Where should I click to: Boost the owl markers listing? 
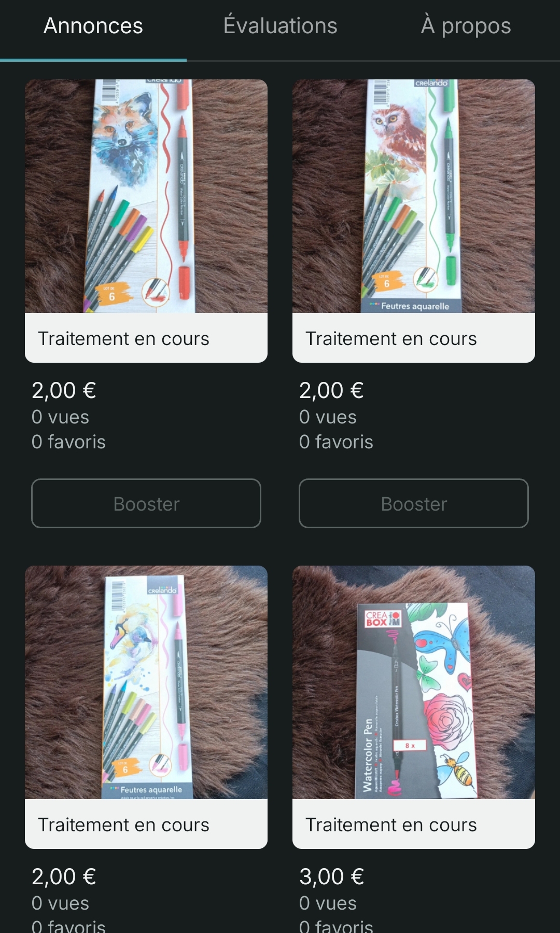(x=414, y=503)
